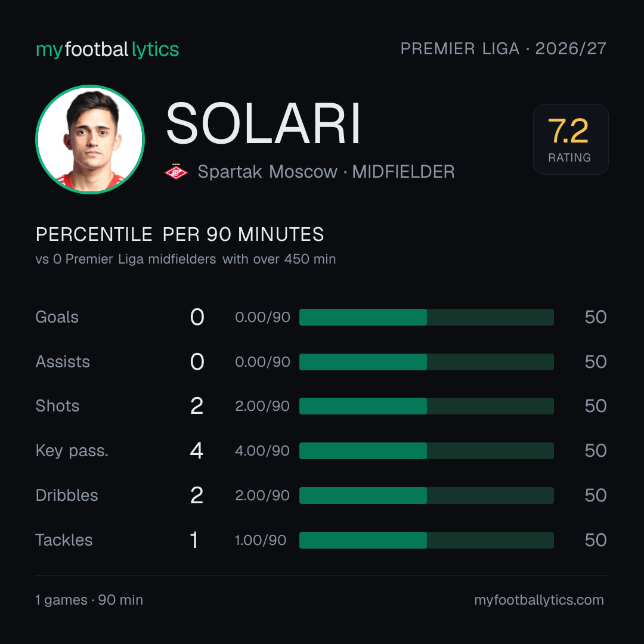Open the myfootballytics.com footer link
Image resolution: width=644 pixels, height=644 pixels.
[539, 600]
